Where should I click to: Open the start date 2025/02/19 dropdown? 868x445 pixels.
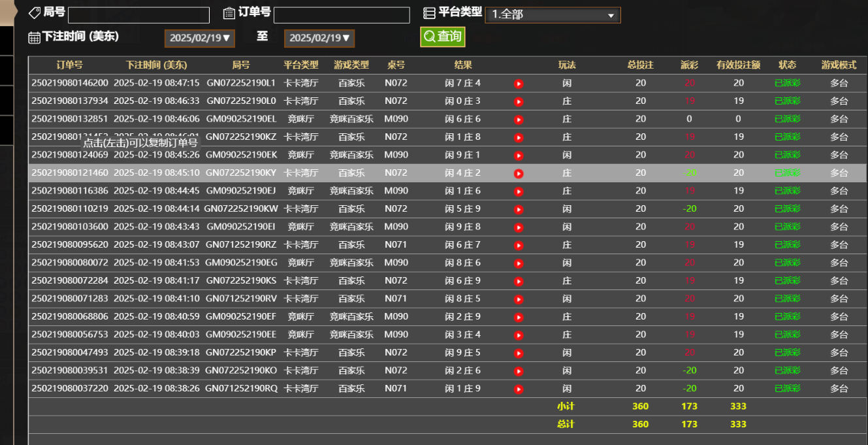[x=199, y=38]
